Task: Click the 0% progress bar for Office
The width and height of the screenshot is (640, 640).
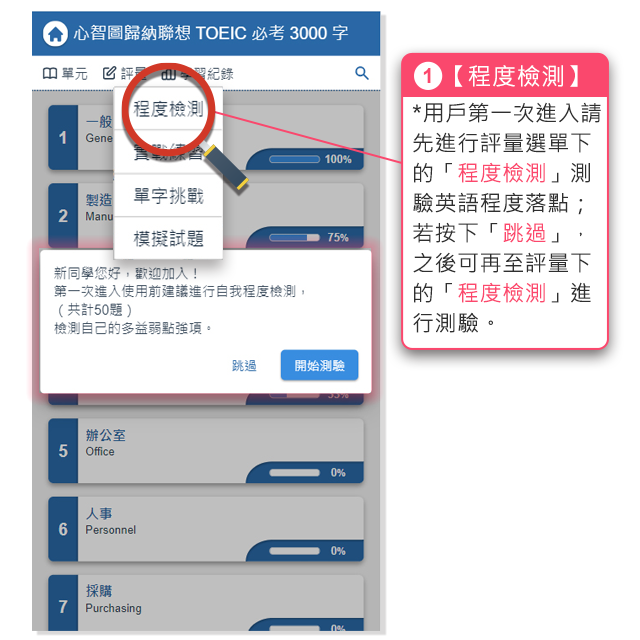Action: coord(294,473)
